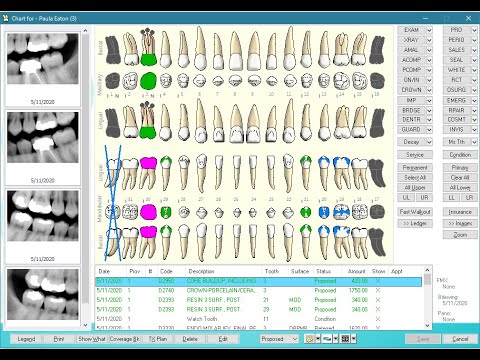Open the dropdown arrow next to RCT
Screen dimensions: 480x360
point(474,80)
